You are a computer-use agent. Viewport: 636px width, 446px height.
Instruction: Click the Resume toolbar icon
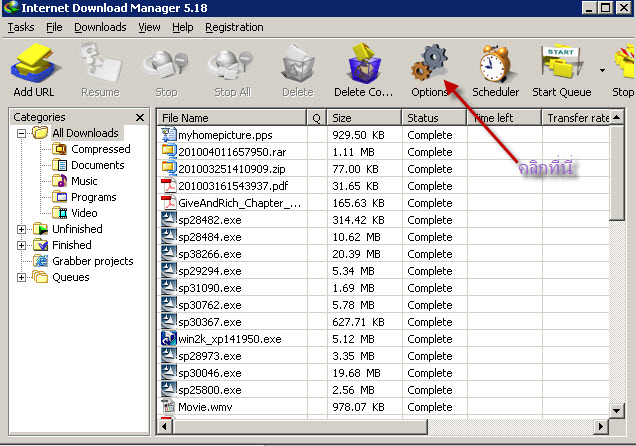coord(100,64)
